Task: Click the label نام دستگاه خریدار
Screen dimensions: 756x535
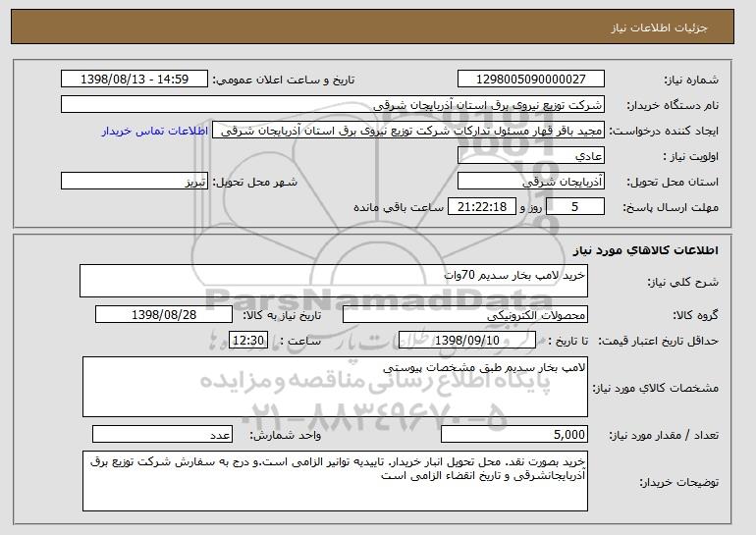Action: click(674, 106)
